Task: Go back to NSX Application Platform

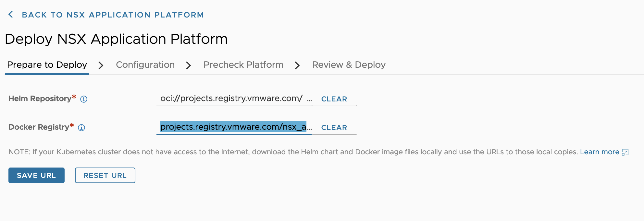Action: pos(113,15)
